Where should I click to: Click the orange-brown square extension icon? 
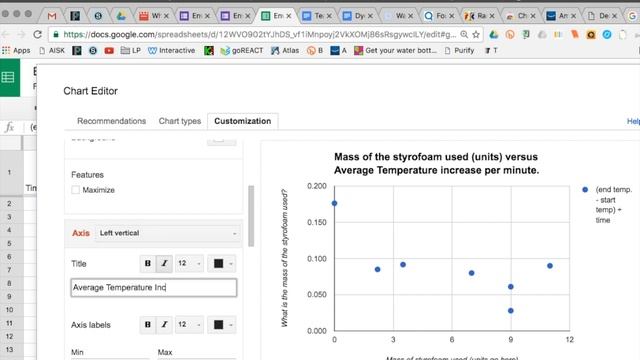(591, 35)
